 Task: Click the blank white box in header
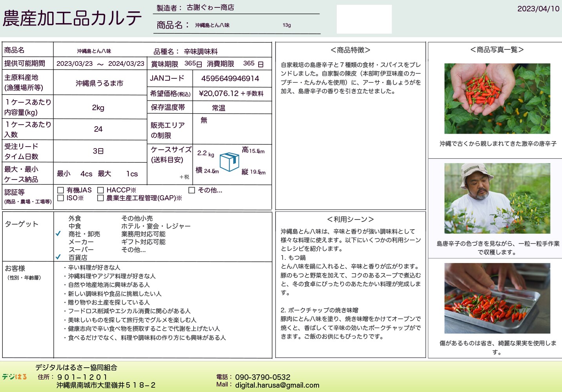pyautogui.click(x=364, y=19)
